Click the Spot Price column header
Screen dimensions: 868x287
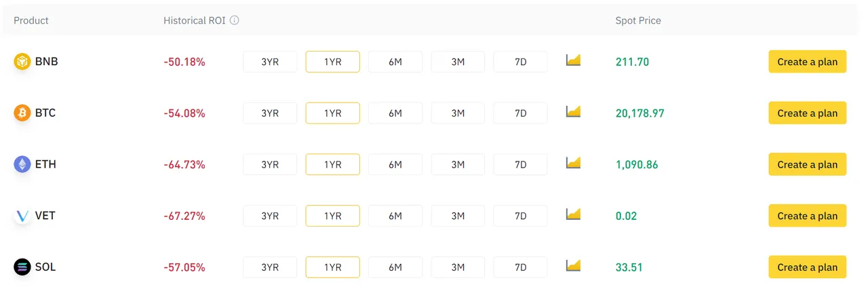coord(638,20)
